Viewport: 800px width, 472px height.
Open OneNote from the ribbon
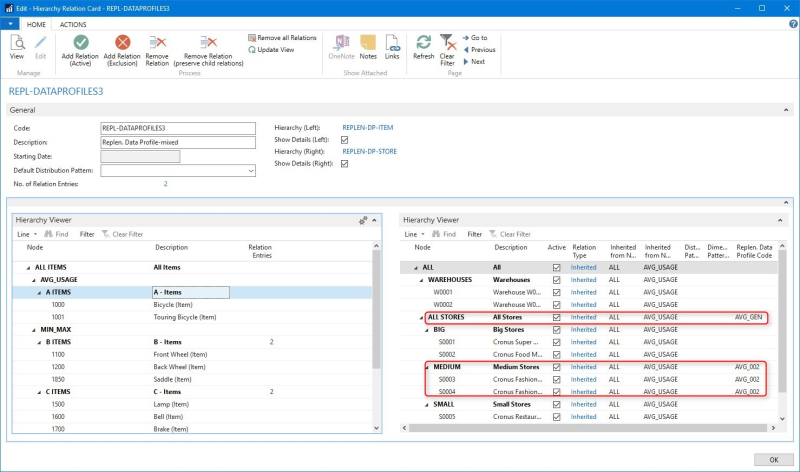(341, 43)
